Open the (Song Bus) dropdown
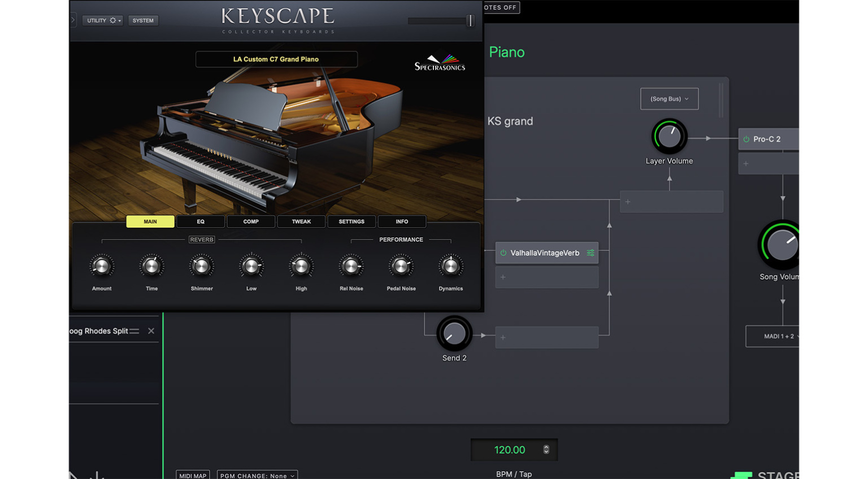 coord(669,98)
